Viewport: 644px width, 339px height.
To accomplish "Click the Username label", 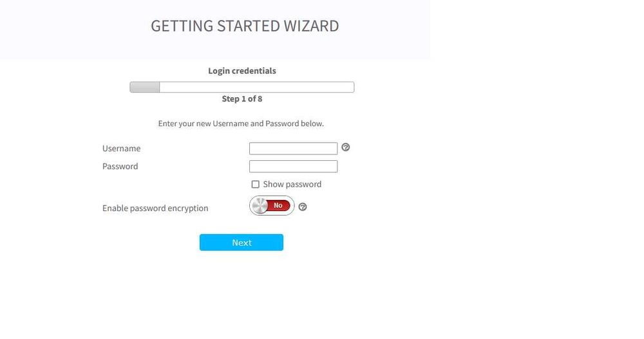I will click(121, 149).
